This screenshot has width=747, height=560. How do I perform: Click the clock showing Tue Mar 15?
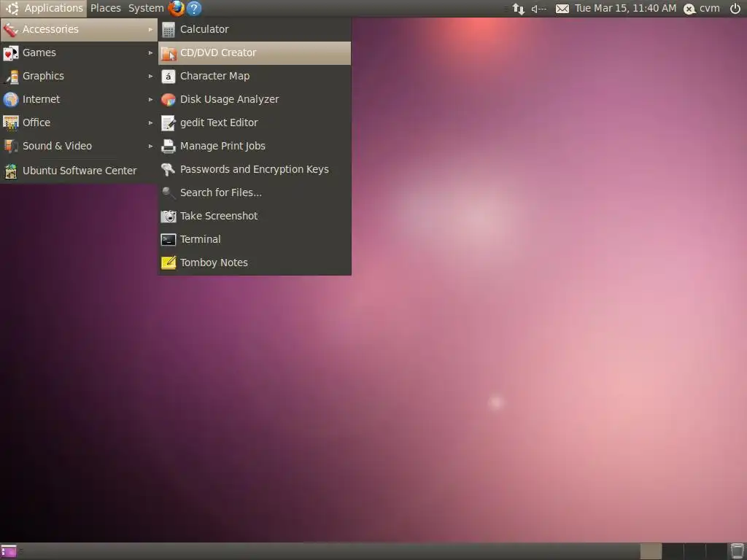pos(625,8)
